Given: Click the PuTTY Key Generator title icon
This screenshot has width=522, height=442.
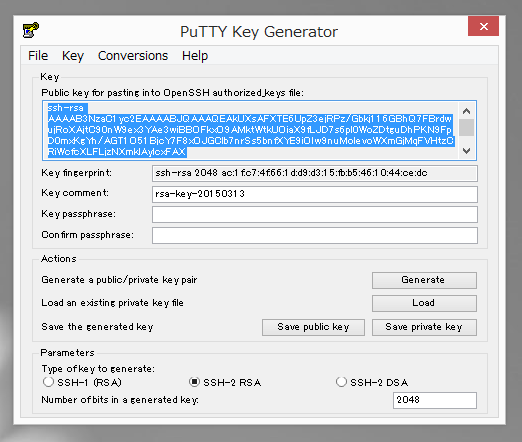Looking at the screenshot, I should coord(31,30).
